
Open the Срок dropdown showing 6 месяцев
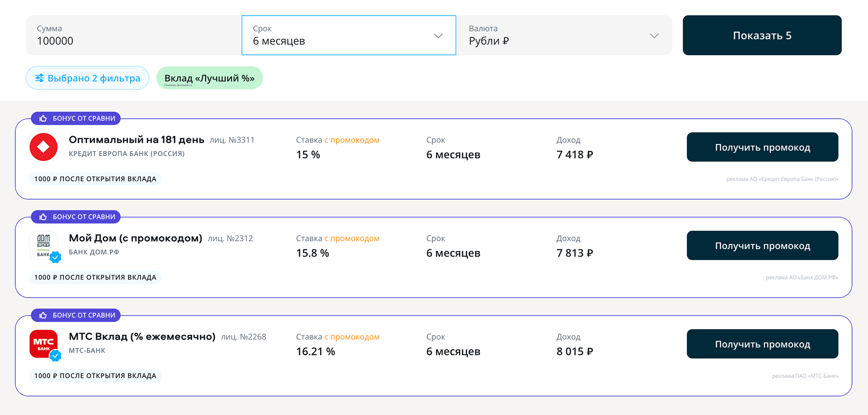point(349,35)
